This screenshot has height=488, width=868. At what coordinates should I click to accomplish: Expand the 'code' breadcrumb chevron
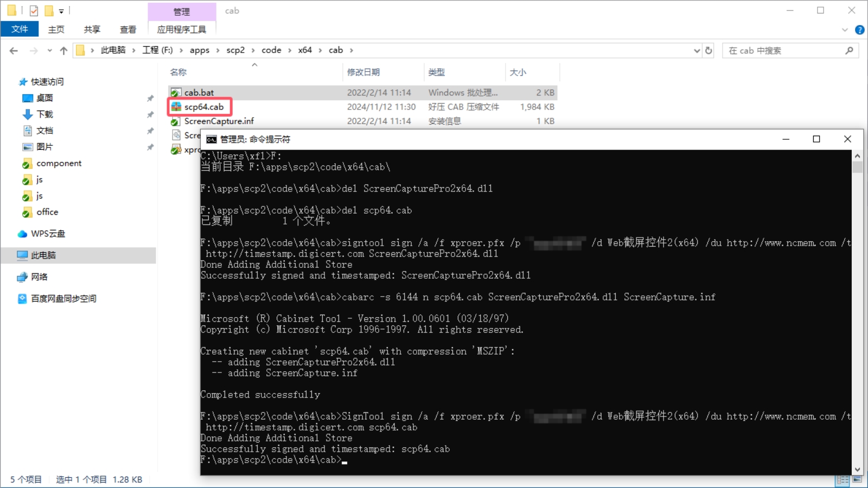pyautogui.click(x=290, y=50)
